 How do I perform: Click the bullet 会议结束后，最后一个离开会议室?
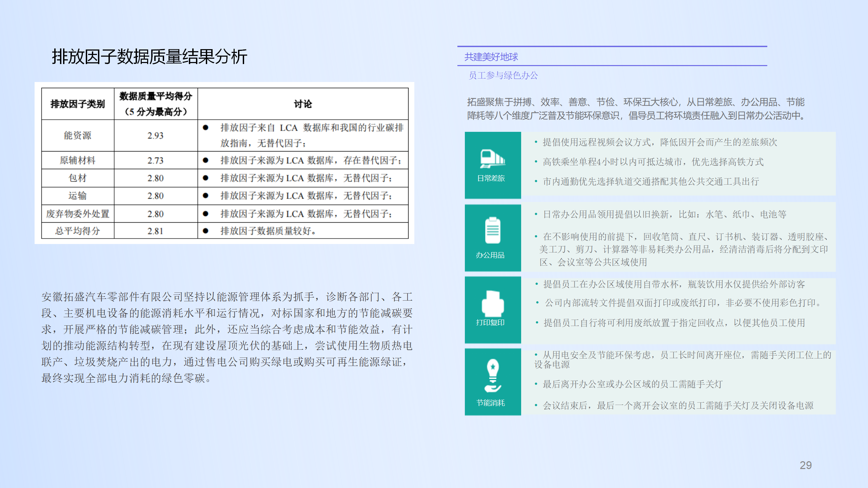[x=678, y=405]
